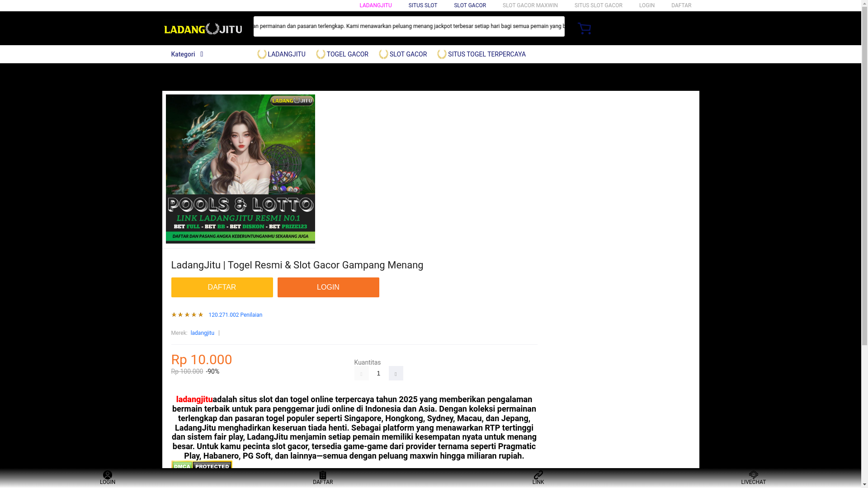Click the -90% discount label
The height and width of the screenshot is (488, 868).
(212, 371)
